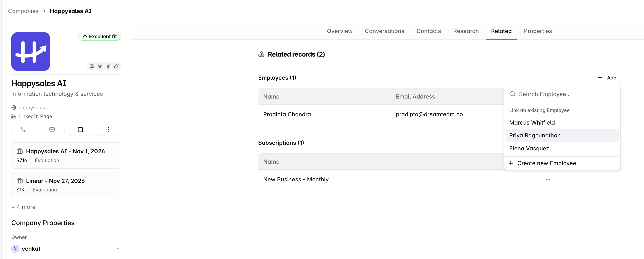Open the company website globe icon
644x259 pixels.
pyautogui.click(x=92, y=66)
